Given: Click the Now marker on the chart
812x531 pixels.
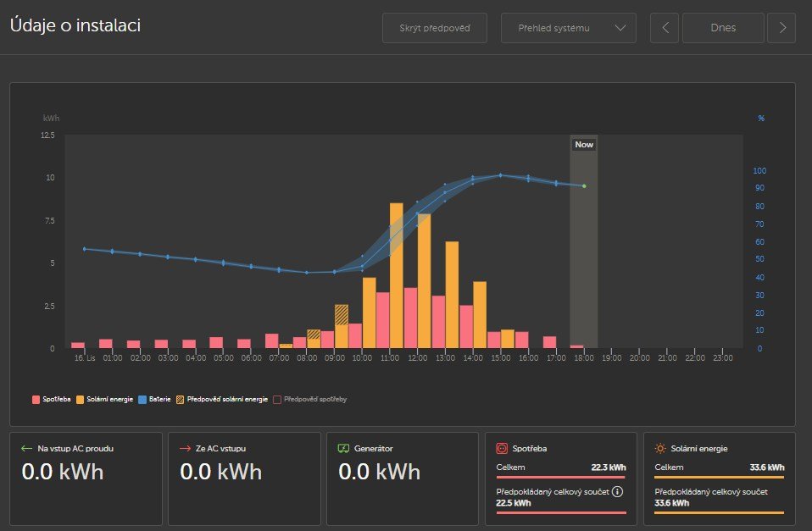Looking at the screenshot, I should [x=584, y=145].
